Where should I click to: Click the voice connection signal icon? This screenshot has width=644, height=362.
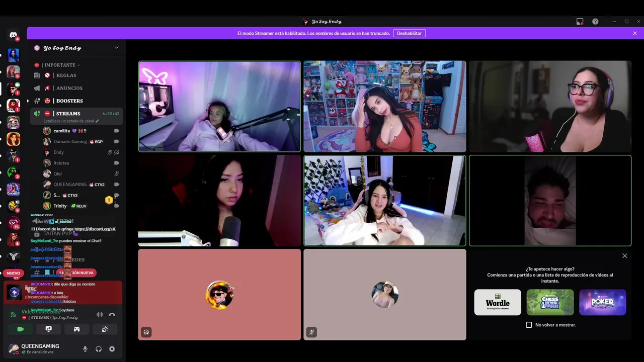[13, 315]
